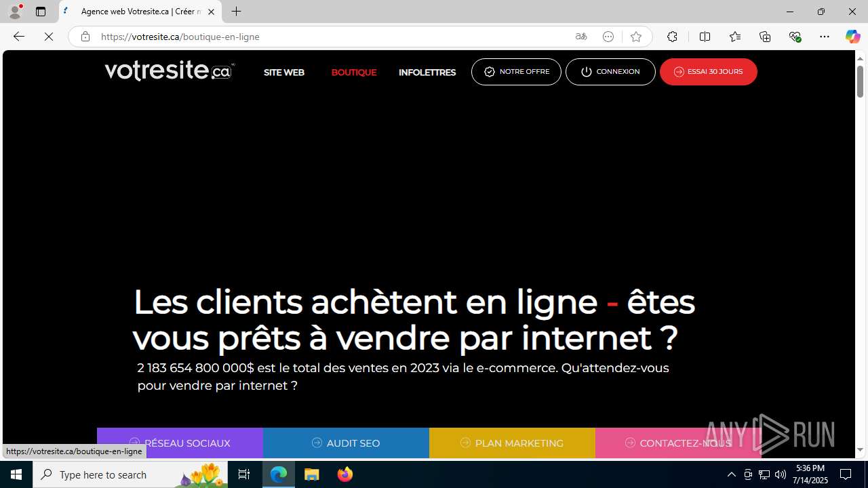
Task: Open the tab actions menu icon
Action: (x=41, y=12)
